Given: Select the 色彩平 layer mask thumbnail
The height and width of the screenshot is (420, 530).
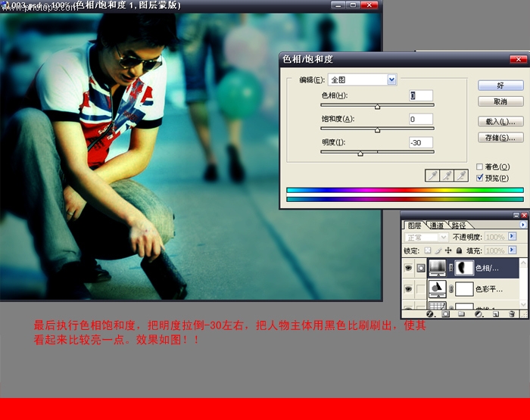Looking at the screenshot, I should point(464,289).
